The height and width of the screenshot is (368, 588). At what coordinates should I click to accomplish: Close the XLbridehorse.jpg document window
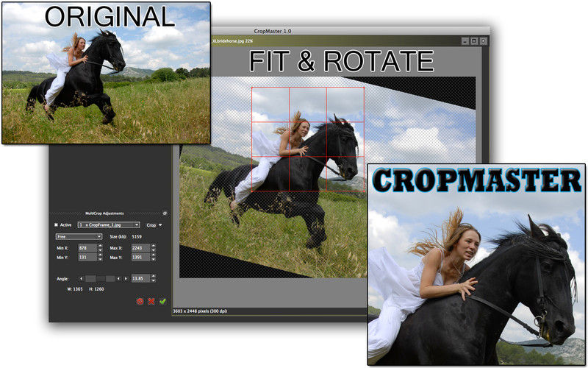(x=484, y=41)
